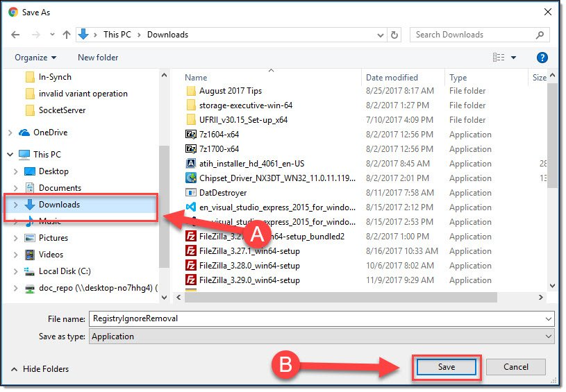This screenshot has width=566, height=392.
Task: Click the change view layout icon
Action: click(498, 58)
